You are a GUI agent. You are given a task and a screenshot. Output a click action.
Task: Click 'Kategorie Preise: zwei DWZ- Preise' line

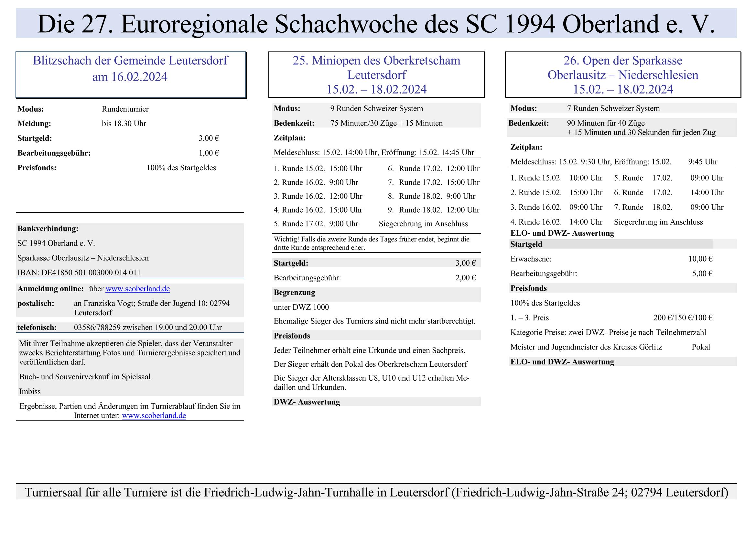point(608,332)
